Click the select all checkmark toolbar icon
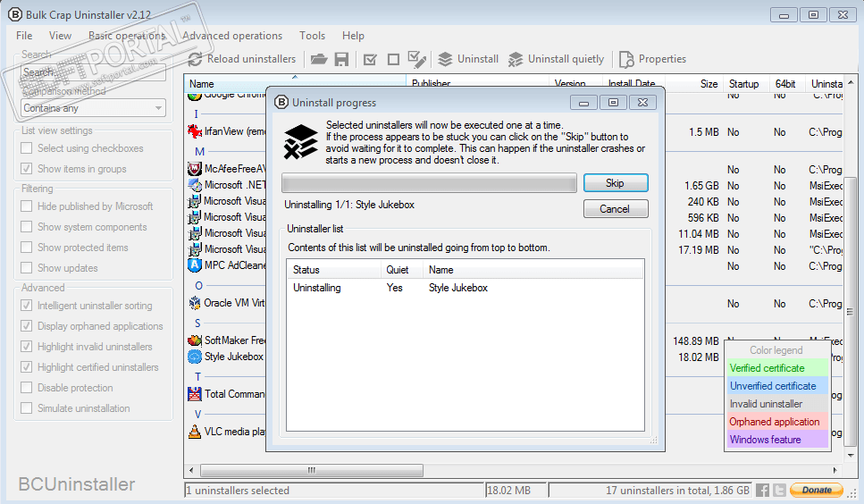This screenshot has width=864, height=504. coord(370,59)
